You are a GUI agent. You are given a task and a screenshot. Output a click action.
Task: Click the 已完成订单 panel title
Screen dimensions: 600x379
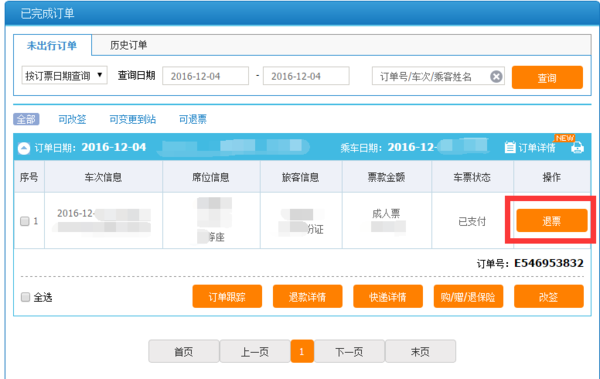coord(47,14)
